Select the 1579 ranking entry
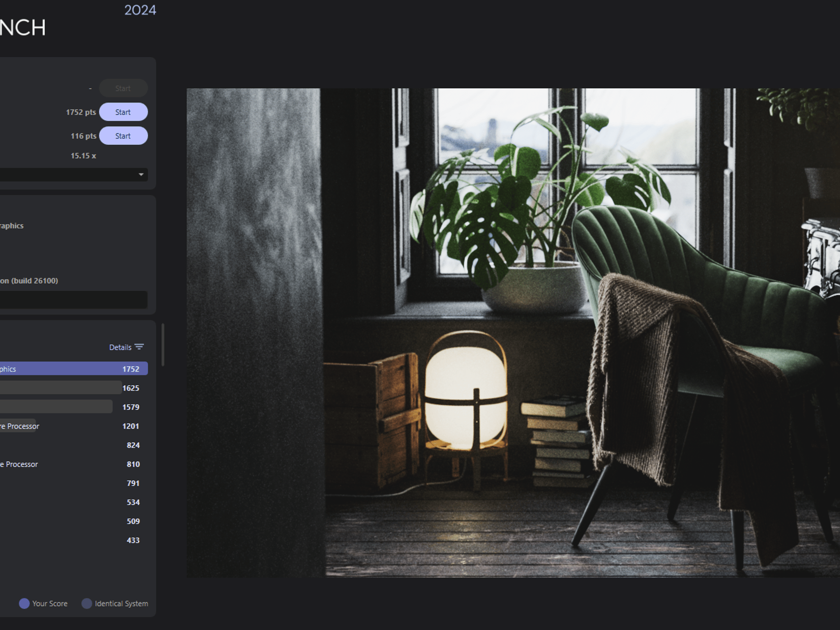Image resolution: width=840 pixels, height=630 pixels. click(74, 407)
